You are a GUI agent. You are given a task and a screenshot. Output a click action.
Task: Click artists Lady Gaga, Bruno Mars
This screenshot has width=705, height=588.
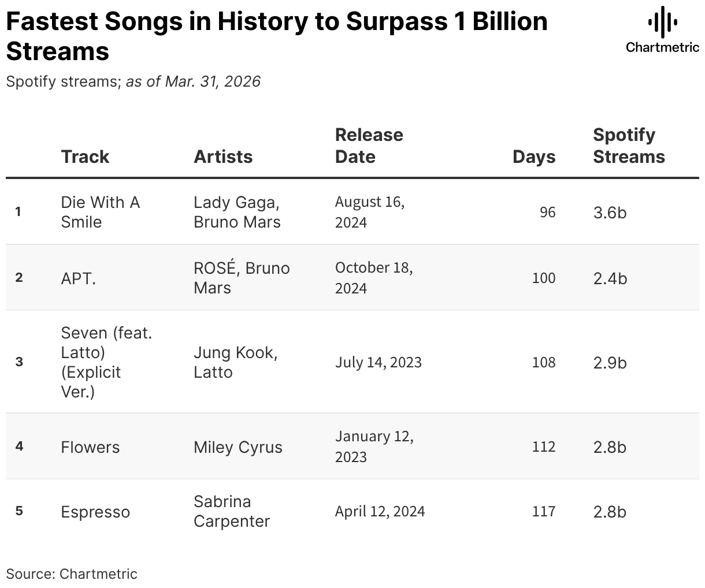point(237,212)
